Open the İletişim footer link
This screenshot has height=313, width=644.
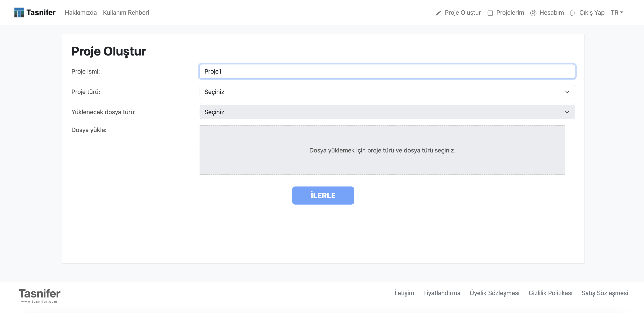click(404, 293)
